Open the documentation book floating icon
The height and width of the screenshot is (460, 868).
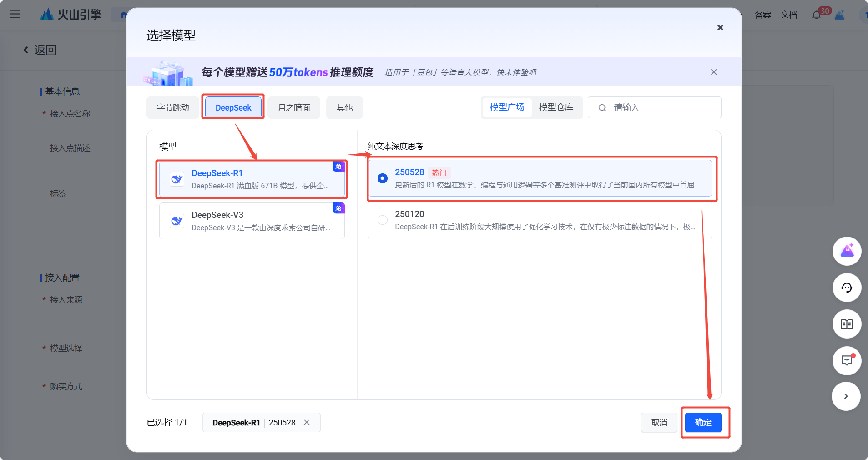pyautogui.click(x=847, y=324)
